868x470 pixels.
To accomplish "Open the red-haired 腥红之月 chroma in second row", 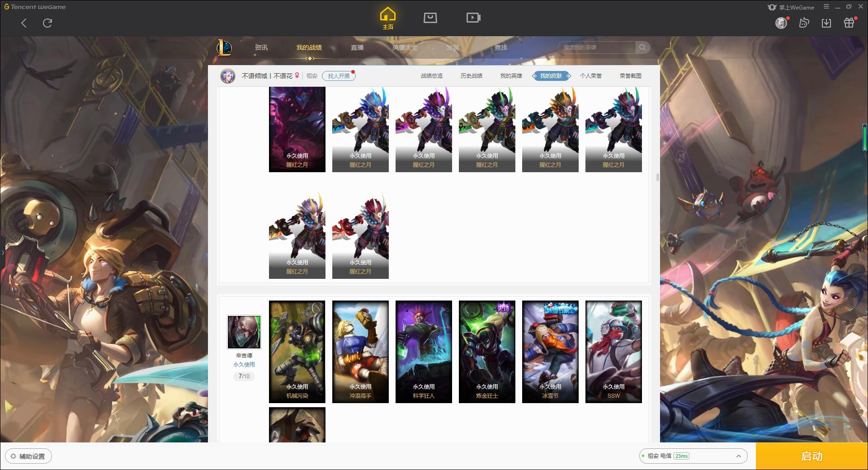I will [360, 235].
